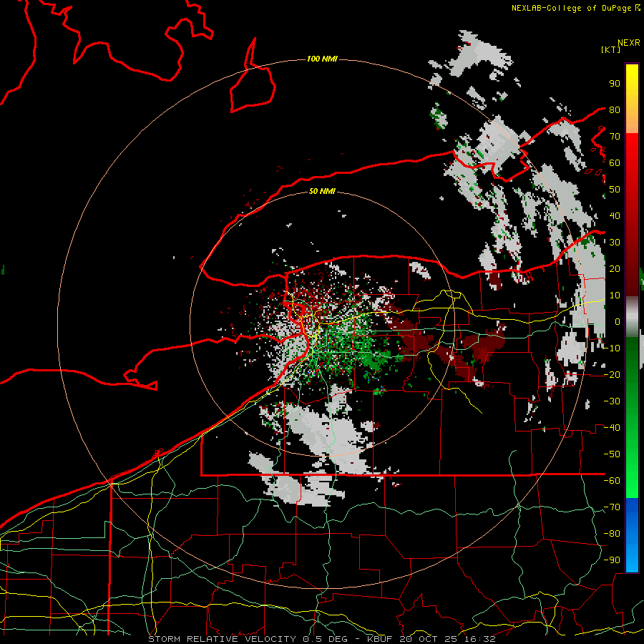Click the "NEXLAB-College of DuPage" credit text
644x644 pixels.
coord(572,8)
